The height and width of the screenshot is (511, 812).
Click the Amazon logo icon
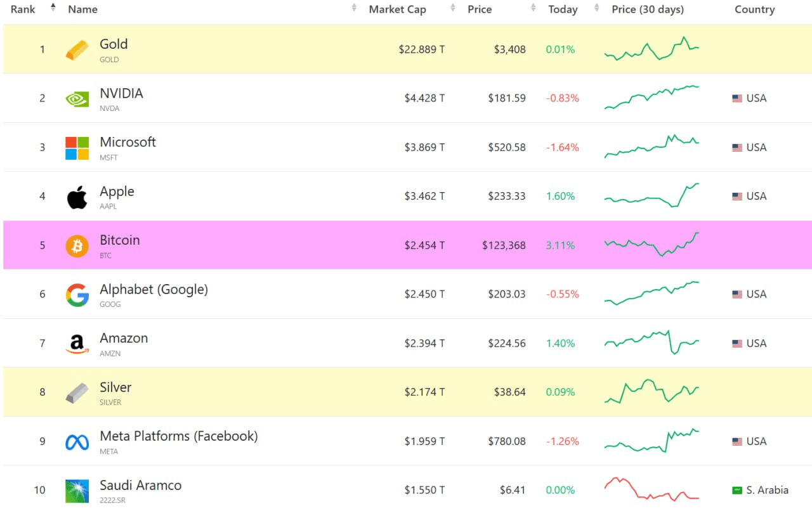pyautogui.click(x=77, y=344)
